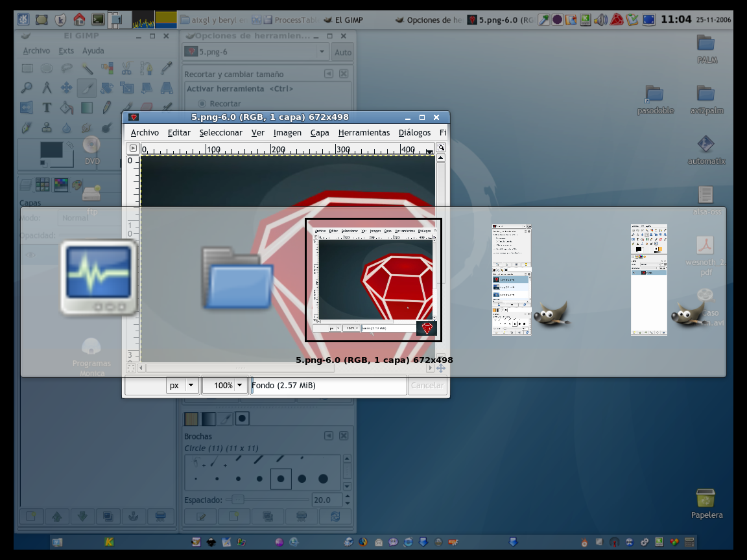Open the Recortar y cambiar tamaño tab menu arrow

(x=329, y=74)
